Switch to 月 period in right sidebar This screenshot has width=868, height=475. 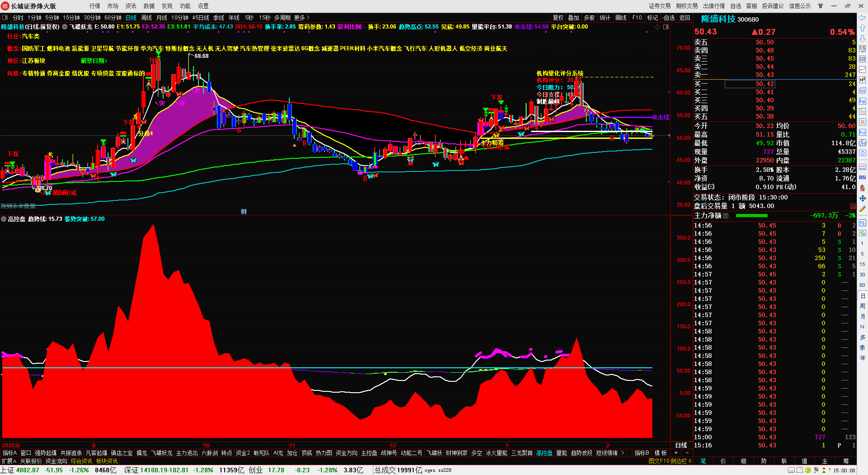coord(863,317)
